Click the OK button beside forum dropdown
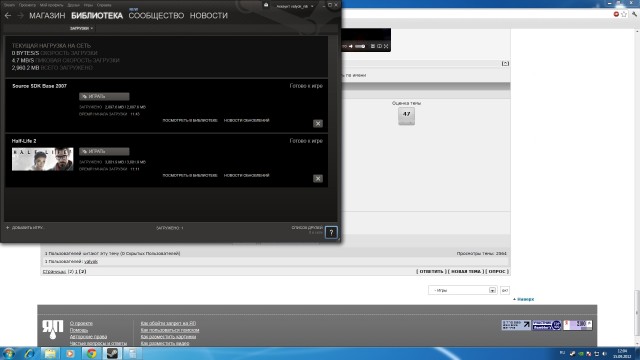 pos(505,290)
